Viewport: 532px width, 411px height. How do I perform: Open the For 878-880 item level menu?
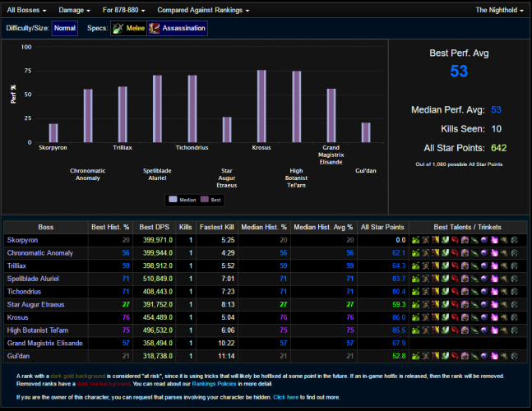(x=124, y=10)
